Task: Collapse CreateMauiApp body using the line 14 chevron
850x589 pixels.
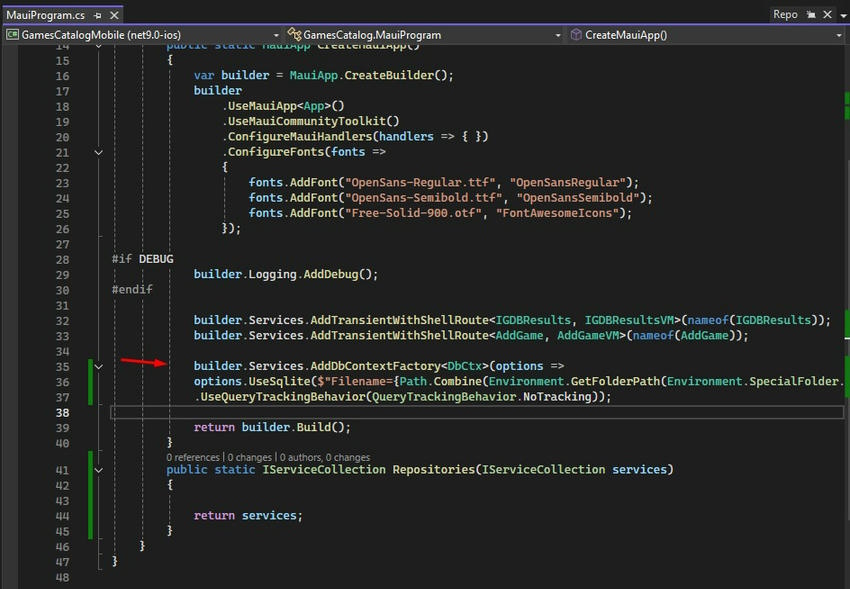Action: (x=97, y=44)
